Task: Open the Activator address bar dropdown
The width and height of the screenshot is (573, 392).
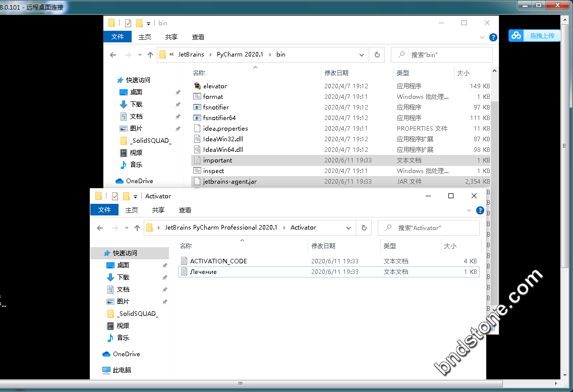Action: [349, 228]
